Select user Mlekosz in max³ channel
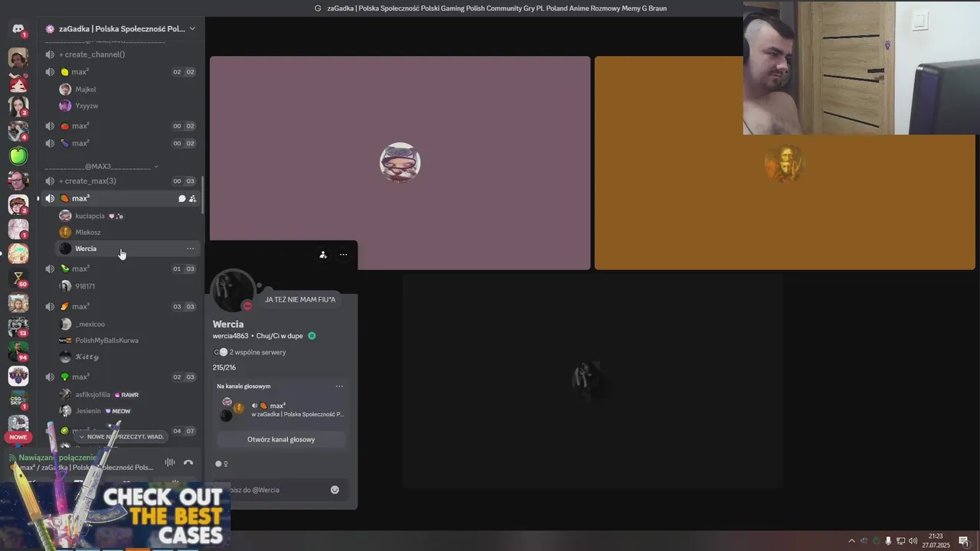The image size is (980, 551). point(126,232)
